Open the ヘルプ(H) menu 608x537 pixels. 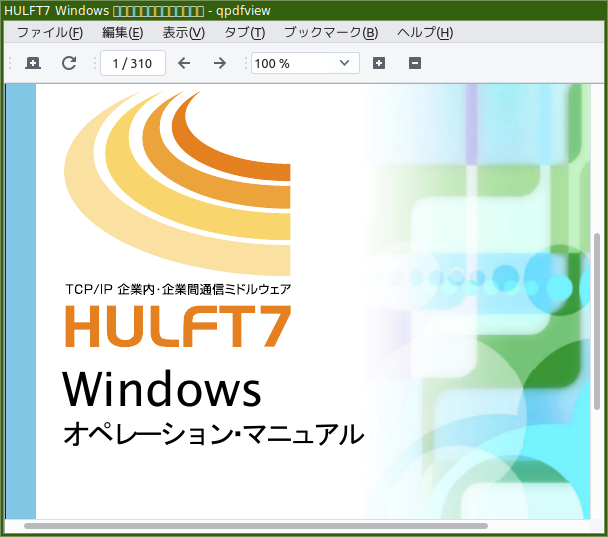tap(425, 33)
